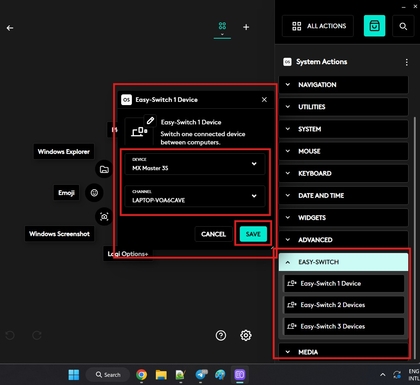420x385 pixels.
Task: Click the SAVE button
Action: click(253, 234)
